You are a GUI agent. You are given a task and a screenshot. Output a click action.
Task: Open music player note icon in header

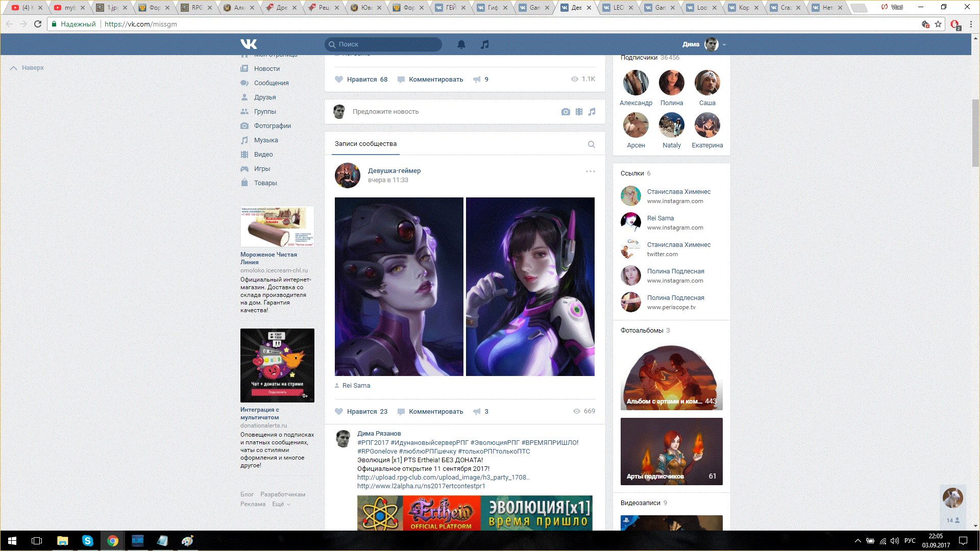pyautogui.click(x=485, y=44)
